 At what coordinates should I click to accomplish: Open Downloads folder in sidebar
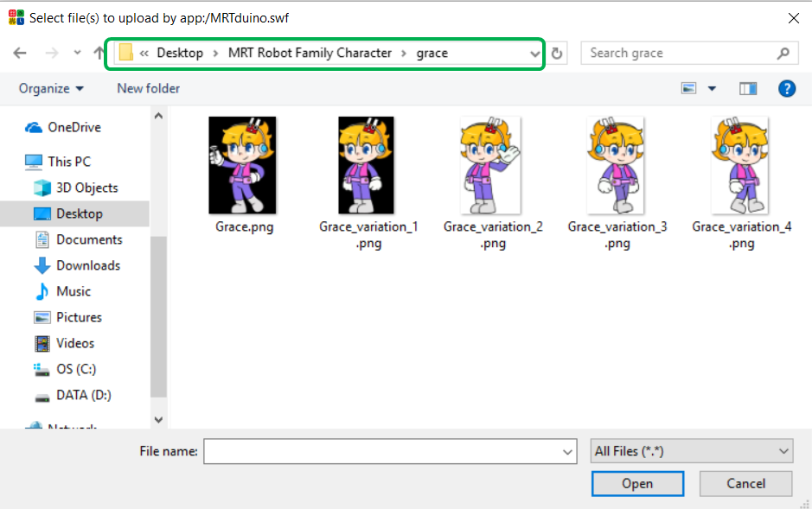click(87, 265)
